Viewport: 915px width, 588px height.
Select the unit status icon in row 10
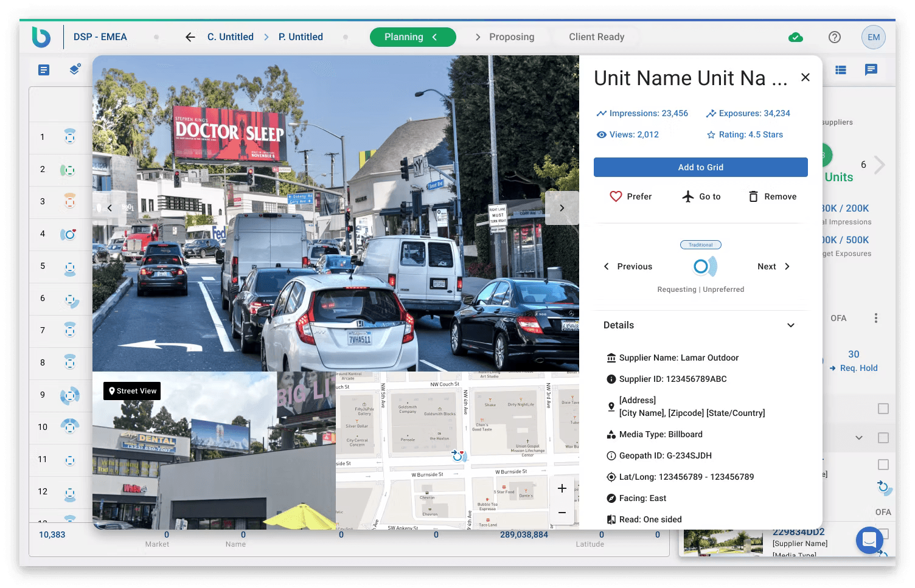click(70, 426)
